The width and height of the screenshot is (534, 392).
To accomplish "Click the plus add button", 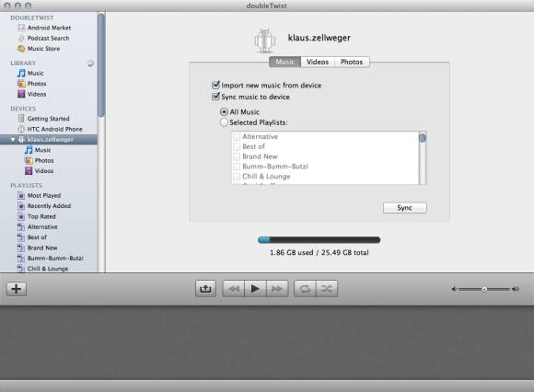I will (x=17, y=289).
